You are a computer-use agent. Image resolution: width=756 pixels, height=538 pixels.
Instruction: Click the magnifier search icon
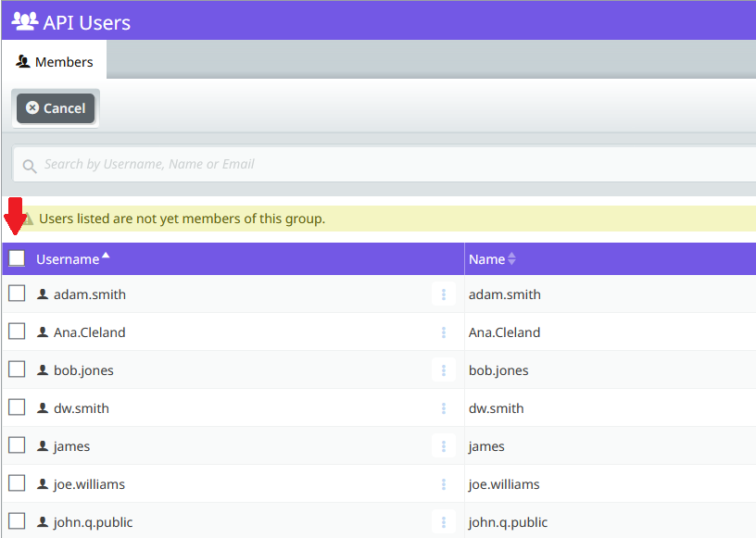pos(30,167)
